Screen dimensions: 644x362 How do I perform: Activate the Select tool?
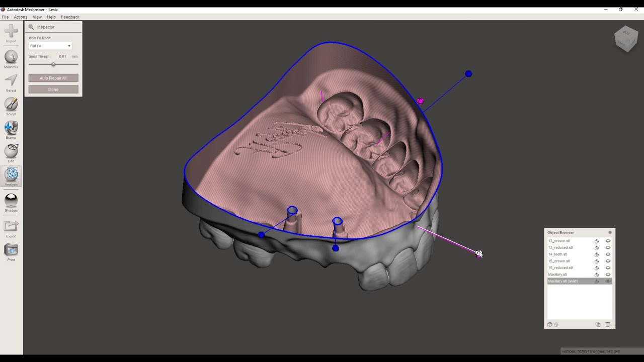point(11,83)
